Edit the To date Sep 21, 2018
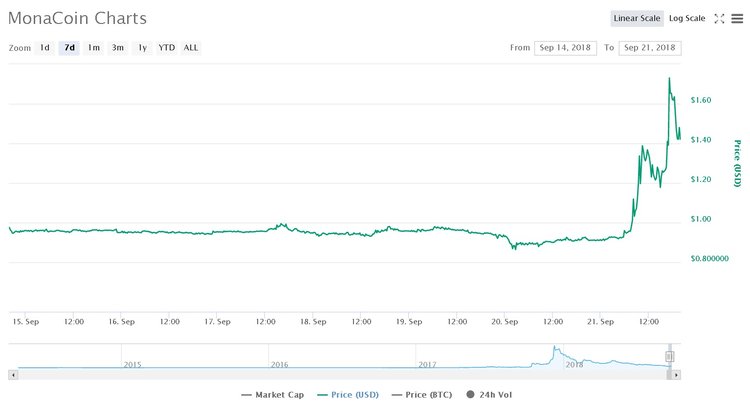 coord(650,48)
